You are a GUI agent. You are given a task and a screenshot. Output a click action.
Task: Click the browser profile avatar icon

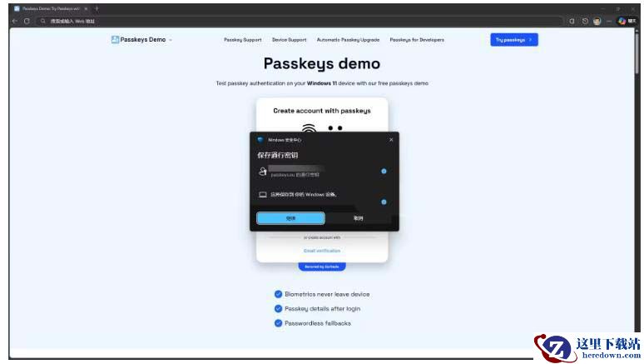coord(597,21)
